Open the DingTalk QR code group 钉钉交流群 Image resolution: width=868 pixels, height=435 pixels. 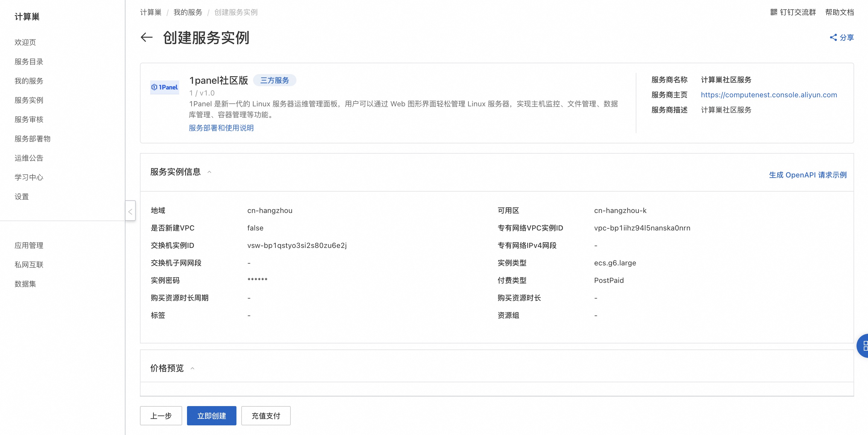point(793,12)
